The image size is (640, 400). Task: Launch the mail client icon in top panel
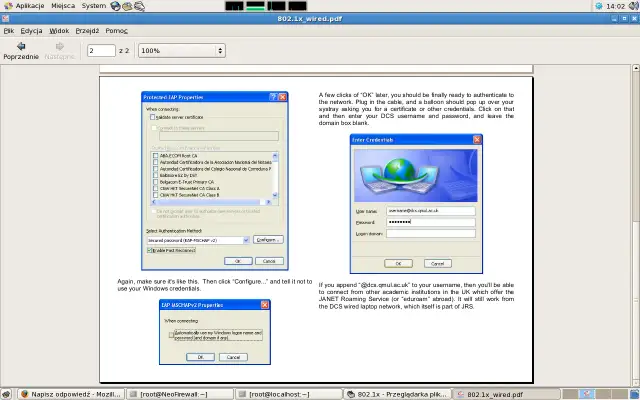tap(127, 6)
